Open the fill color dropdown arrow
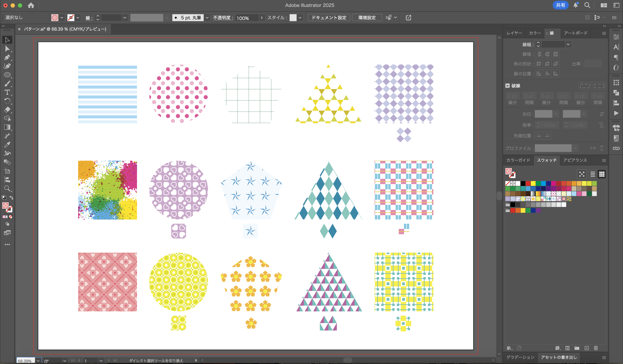 click(62, 17)
